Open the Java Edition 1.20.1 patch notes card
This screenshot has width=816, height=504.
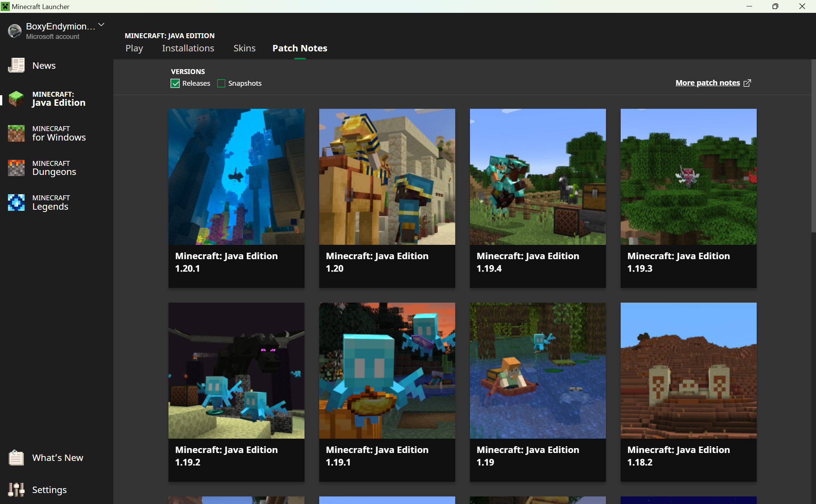click(236, 198)
